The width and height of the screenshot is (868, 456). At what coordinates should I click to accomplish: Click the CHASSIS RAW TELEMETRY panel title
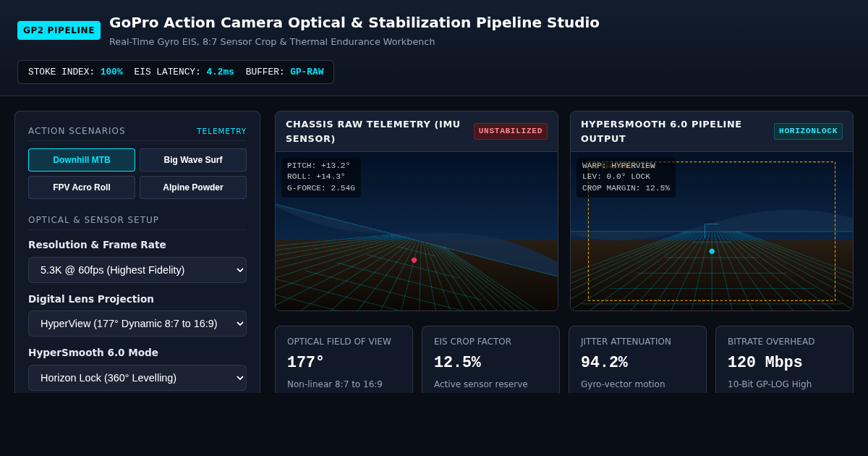(x=374, y=131)
